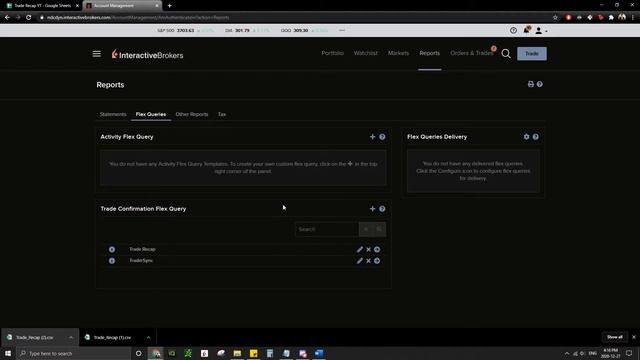The height and width of the screenshot is (360, 640).
Task: Open the user account dropdown
Action: [541, 31]
